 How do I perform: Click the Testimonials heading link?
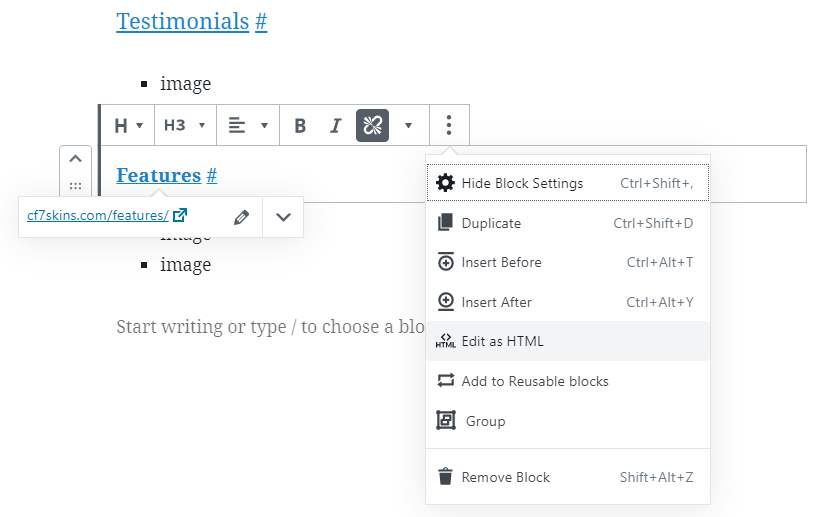coord(182,21)
